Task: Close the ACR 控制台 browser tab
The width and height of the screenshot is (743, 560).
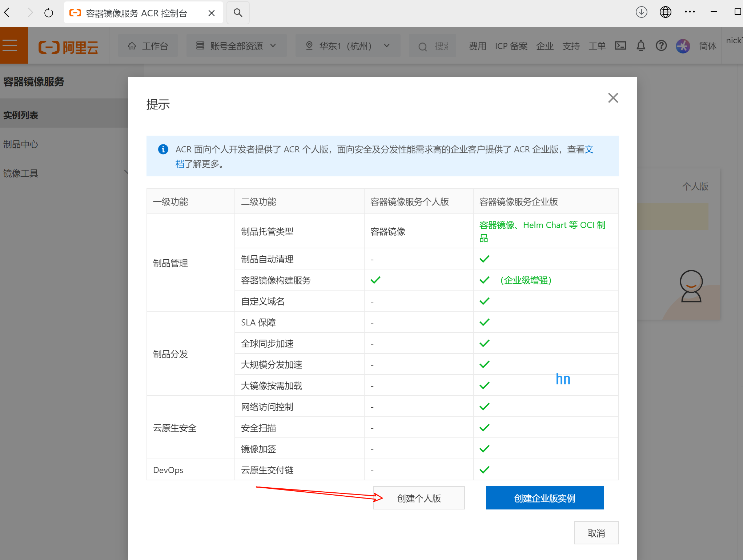Action: [212, 13]
